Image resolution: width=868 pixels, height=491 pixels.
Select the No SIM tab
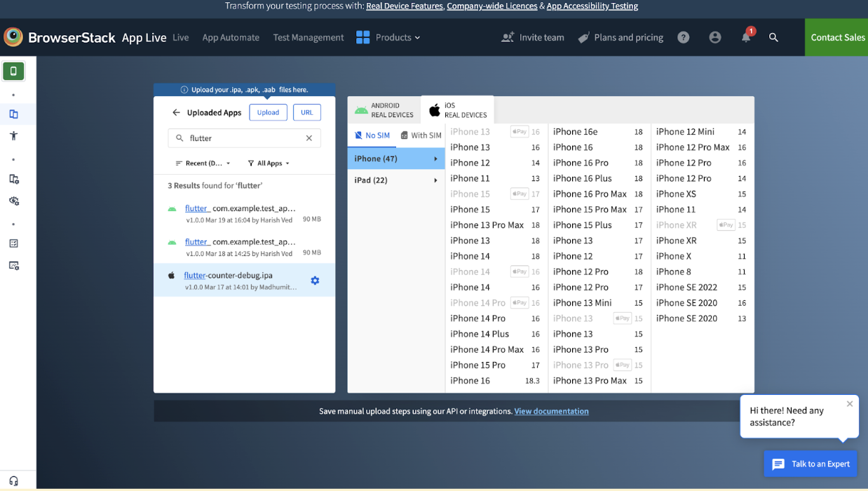pos(372,135)
